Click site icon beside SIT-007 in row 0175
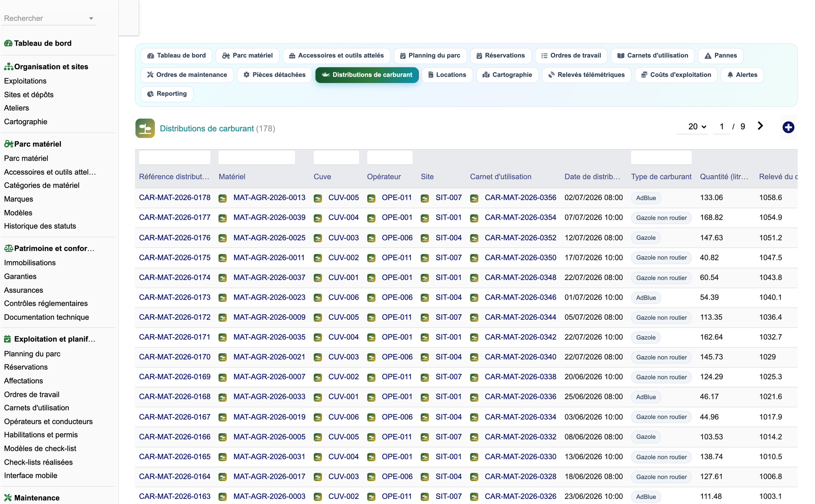Screen dimensions: 815x504 point(425,258)
